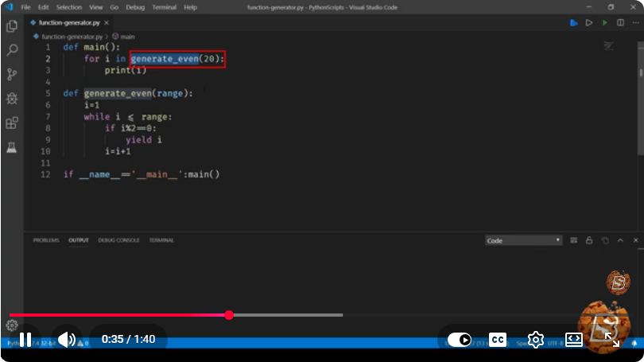Click the Open Log Output File icon
Image resolution: width=644 pixels, height=362 pixels.
point(605,240)
